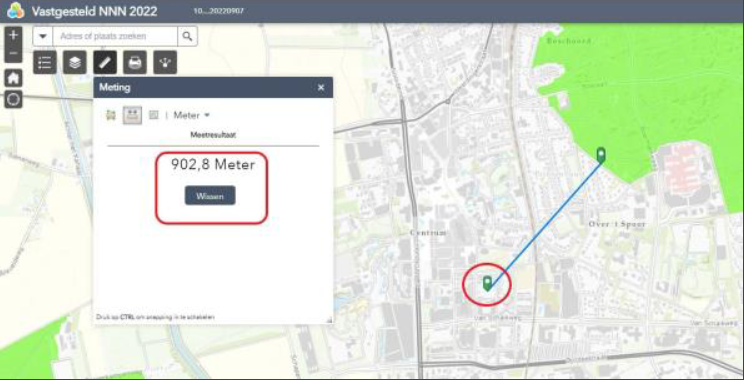The width and height of the screenshot is (745, 382).
Task: Toggle the Measurement ruler tool
Action: [105, 63]
